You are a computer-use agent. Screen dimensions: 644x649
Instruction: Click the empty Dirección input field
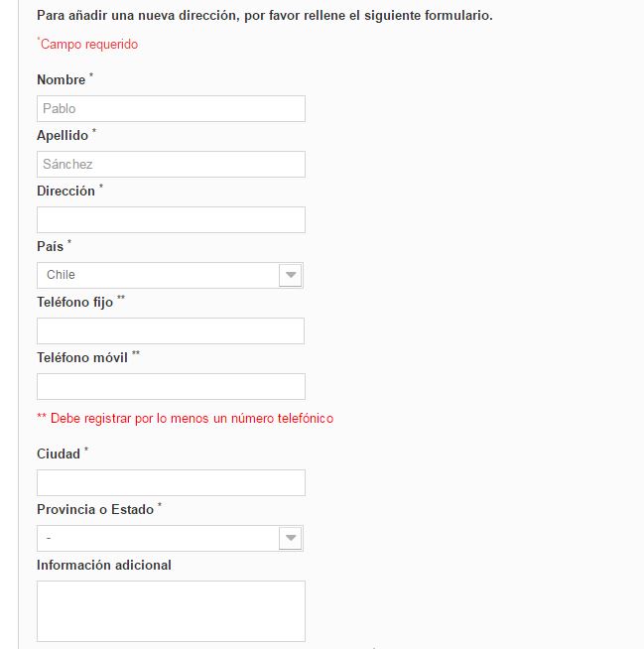click(x=171, y=219)
